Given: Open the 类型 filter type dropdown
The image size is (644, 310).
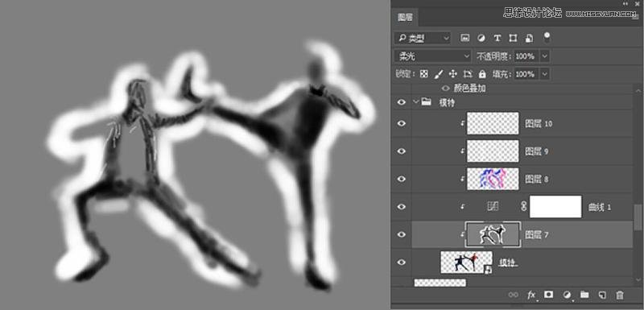Looking at the screenshot, I should [x=422, y=38].
